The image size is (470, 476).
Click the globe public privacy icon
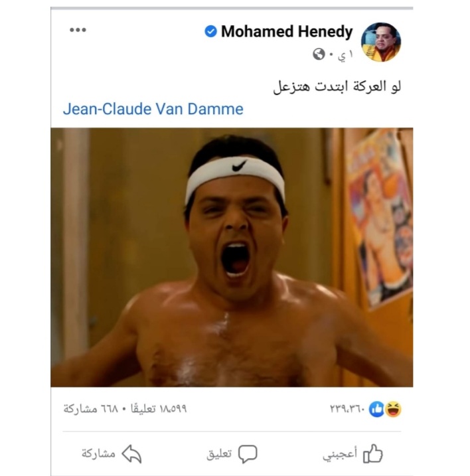point(319,54)
